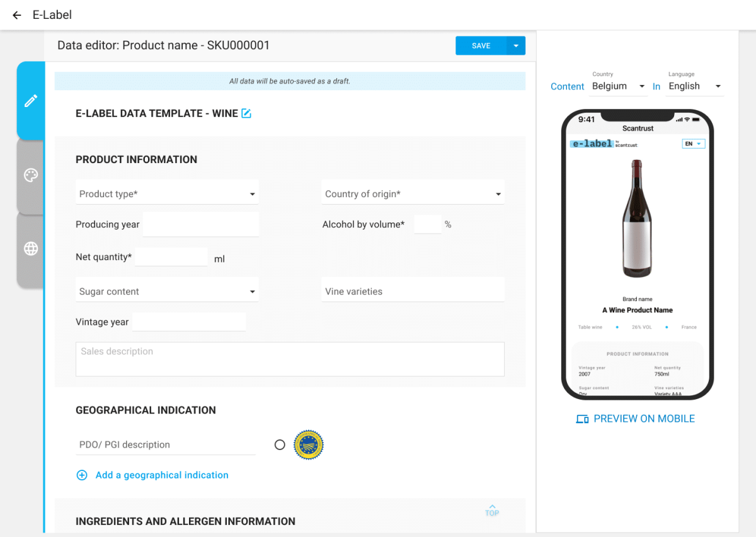Click PREVIEW ON MOBILE link
Image resolution: width=756 pixels, height=537 pixels.
(x=644, y=419)
